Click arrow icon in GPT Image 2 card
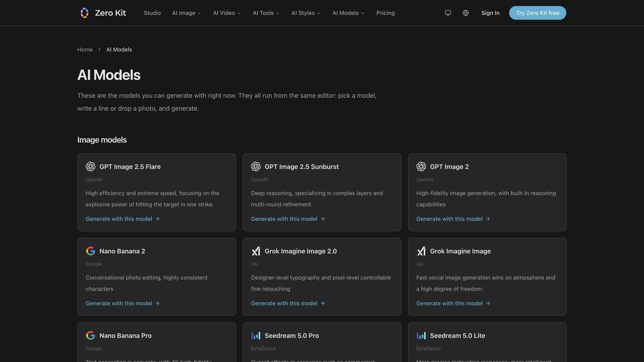 click(488, 219)
